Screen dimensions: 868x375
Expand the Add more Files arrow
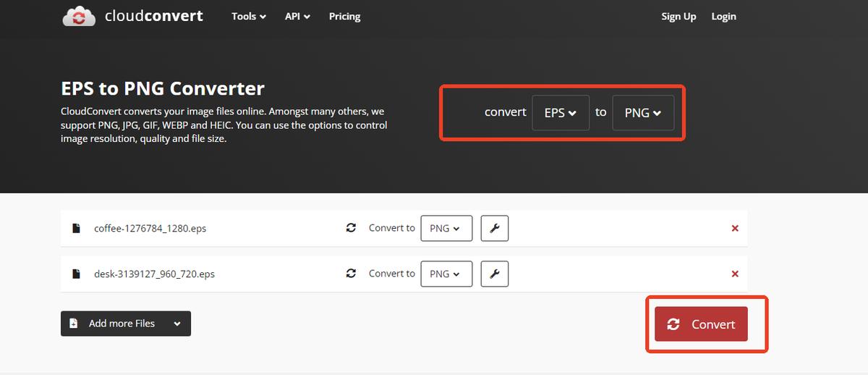tap(177, 324)
